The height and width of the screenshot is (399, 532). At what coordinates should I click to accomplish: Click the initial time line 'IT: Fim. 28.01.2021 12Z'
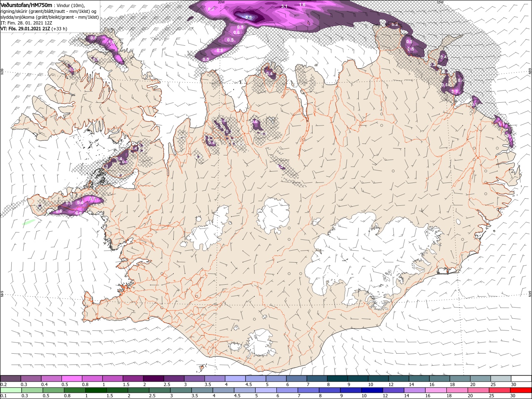pyautogui.click(x=26, y=23)
